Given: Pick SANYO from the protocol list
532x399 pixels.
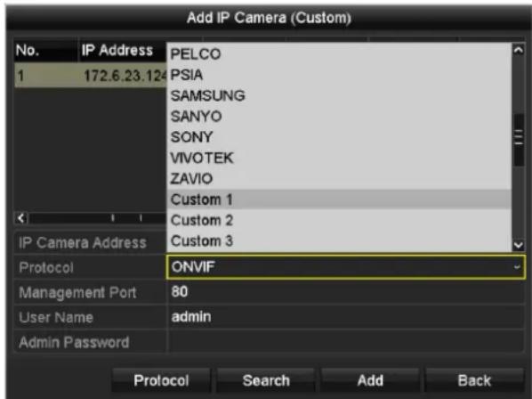Looking at the screenshot, I should (339, 116).
